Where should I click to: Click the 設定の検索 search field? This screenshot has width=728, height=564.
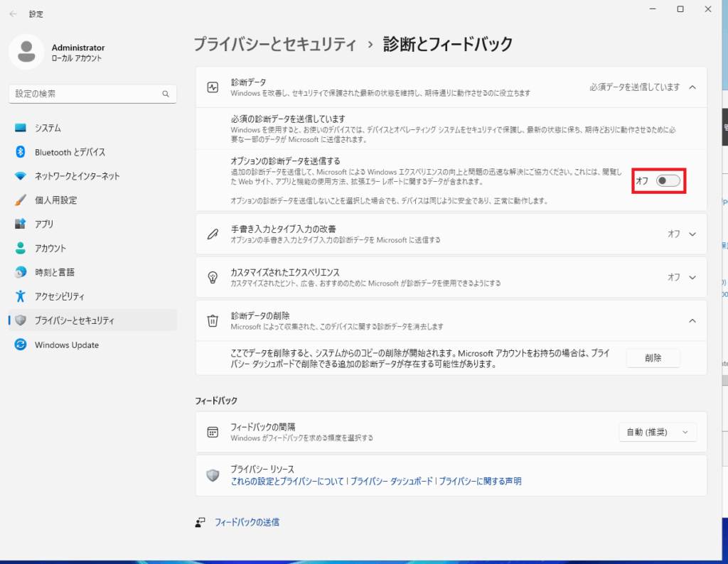pos(85,94)
